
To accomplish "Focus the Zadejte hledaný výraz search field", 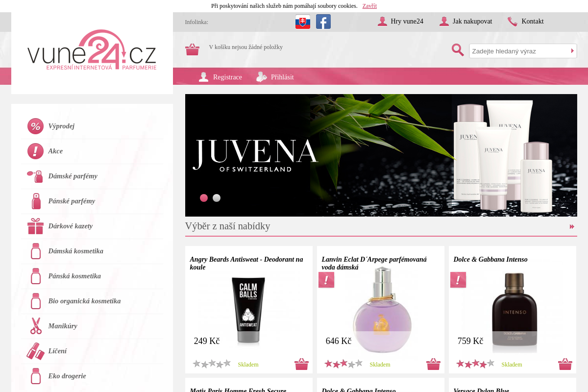I will click(x=519, y=51).
